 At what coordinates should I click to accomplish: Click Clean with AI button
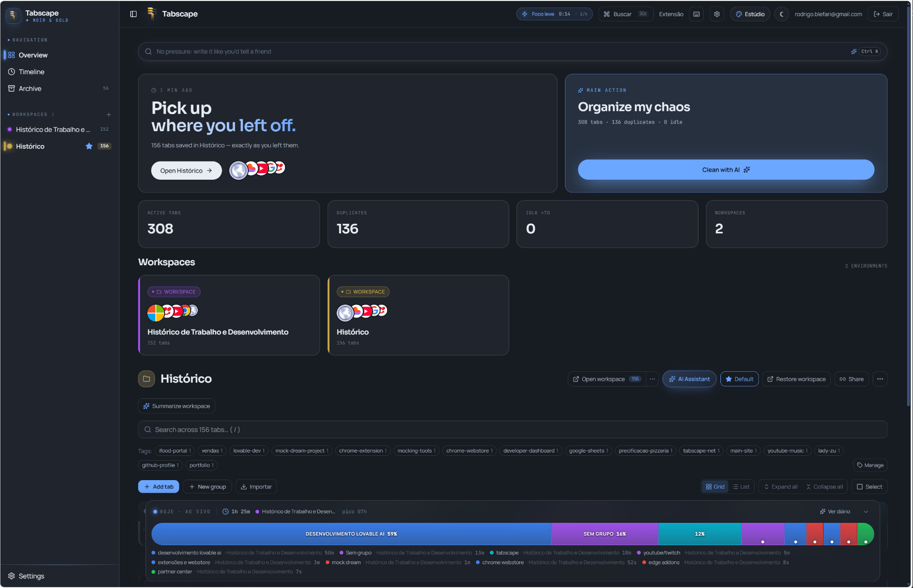click(x=726, y=170)
